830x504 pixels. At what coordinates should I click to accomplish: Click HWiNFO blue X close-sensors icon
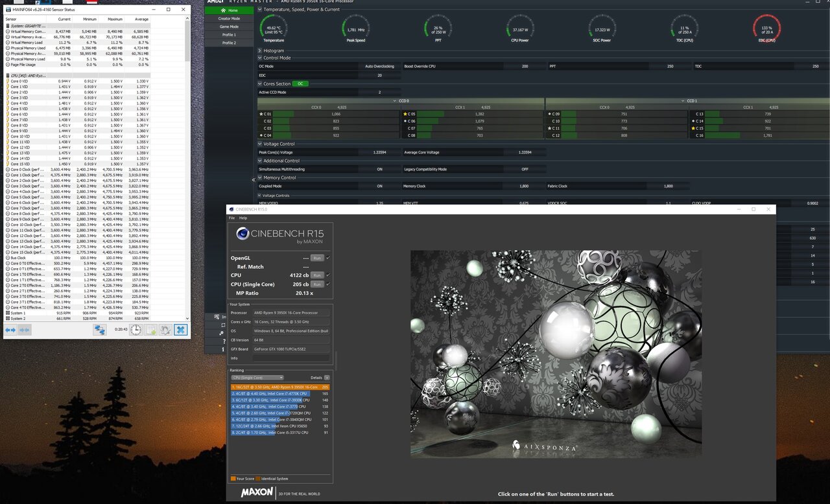tap(180, 330)
